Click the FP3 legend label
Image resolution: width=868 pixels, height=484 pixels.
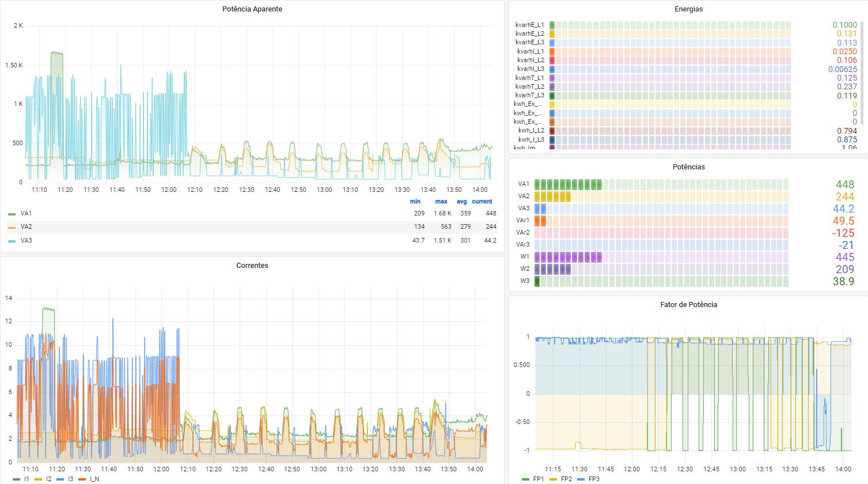(594, 479)
